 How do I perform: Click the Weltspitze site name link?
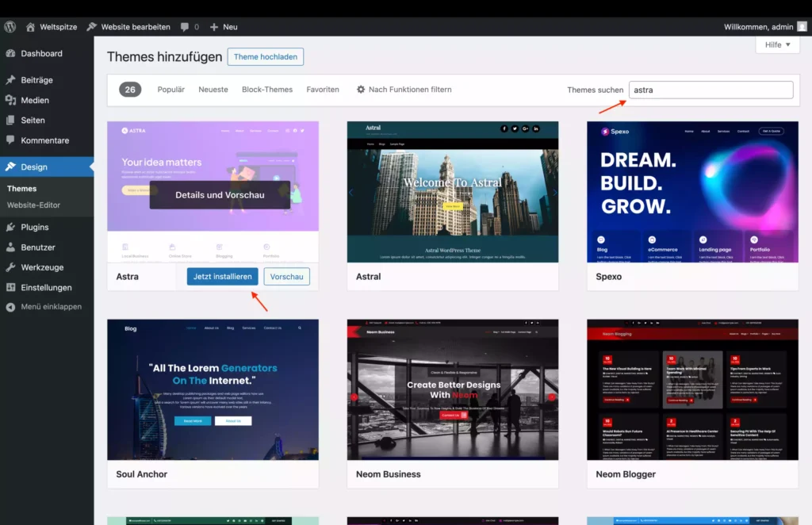pos(58,27)
